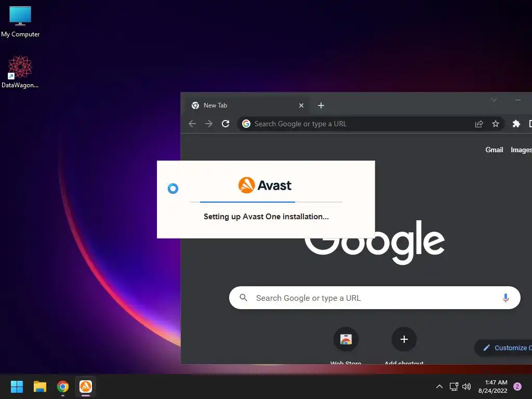Open the notification badge showing 2

(517, 387)
